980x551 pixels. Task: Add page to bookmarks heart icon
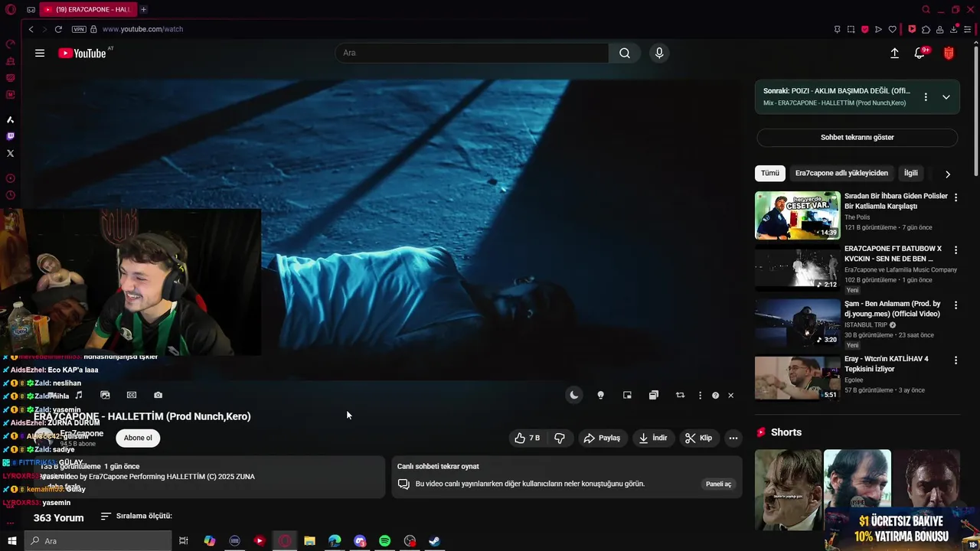click(x=892, y=29)
